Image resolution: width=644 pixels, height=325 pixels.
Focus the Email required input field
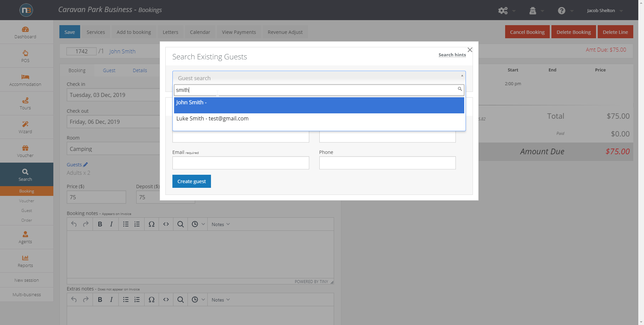(x=240, y=163)
